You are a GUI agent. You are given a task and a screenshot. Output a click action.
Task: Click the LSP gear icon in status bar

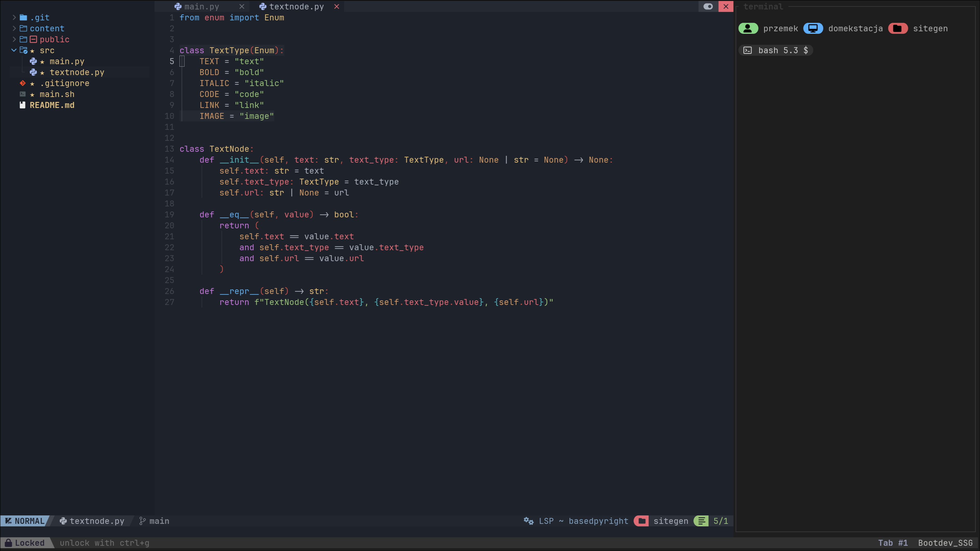click(529, 521)
